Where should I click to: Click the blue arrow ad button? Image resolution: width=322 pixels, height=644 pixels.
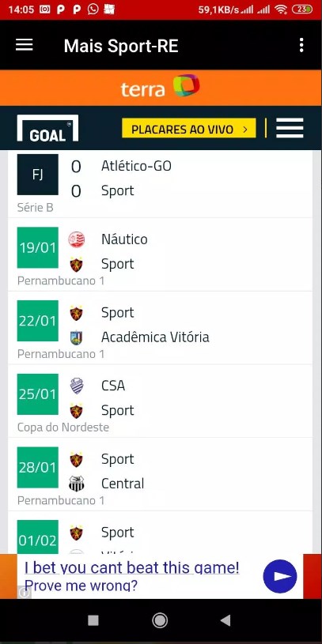[279, 576]
